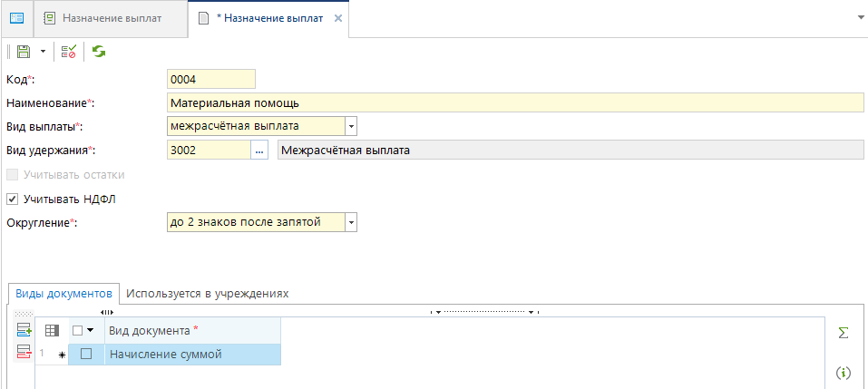Image resolution: width=868 pixels, height=389 pixels.
Task: Click the save icon in toolbar
Action: click(x=24, y=53)
